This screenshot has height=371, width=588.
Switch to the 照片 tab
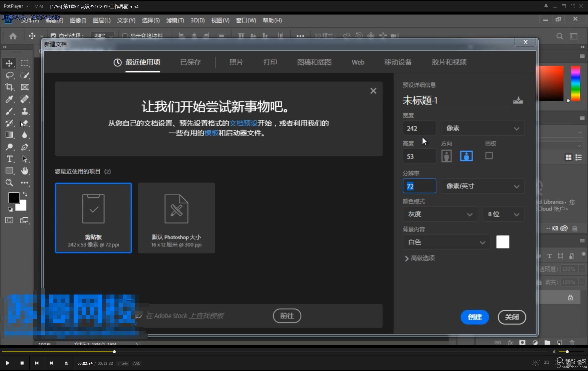point(236,62)
